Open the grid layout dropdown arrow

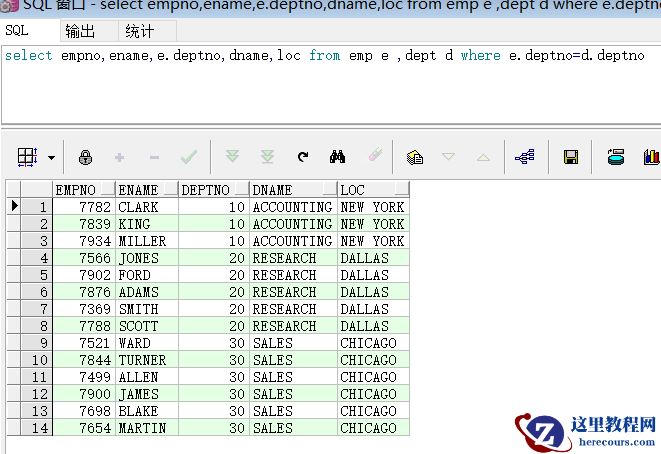pyautogui.click(x=50, y=158)
